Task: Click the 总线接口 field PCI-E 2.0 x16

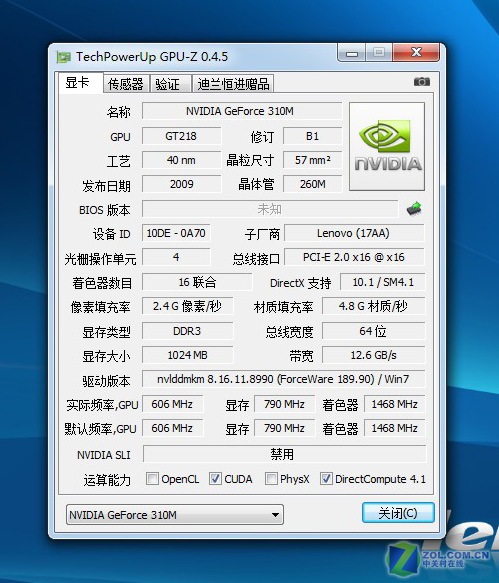Action: tap(354, 257)
